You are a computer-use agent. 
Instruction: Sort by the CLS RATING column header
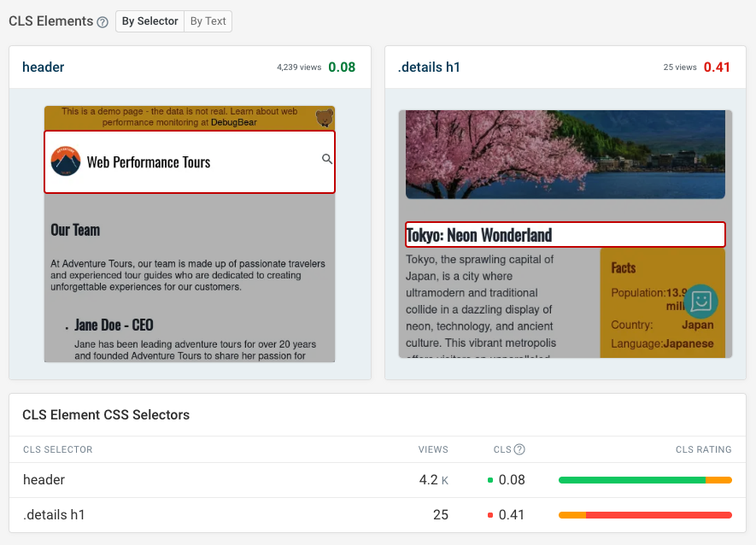703,449
